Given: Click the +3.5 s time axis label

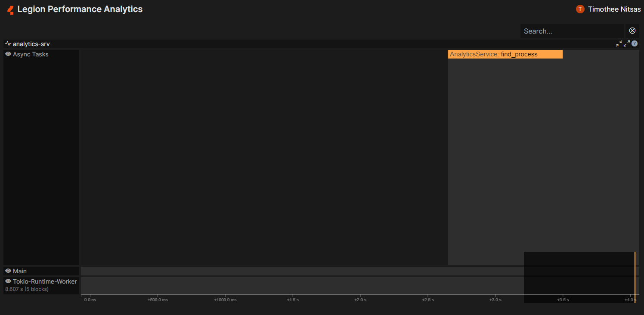Looking at the screenshot, I should [x=563, y=300].
